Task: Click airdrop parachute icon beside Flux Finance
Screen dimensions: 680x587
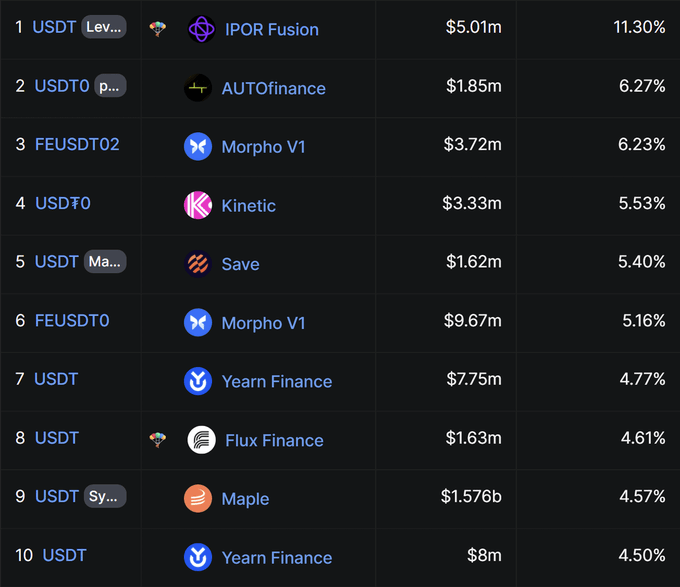Action: pyautogui.click(x=157, y=440)
